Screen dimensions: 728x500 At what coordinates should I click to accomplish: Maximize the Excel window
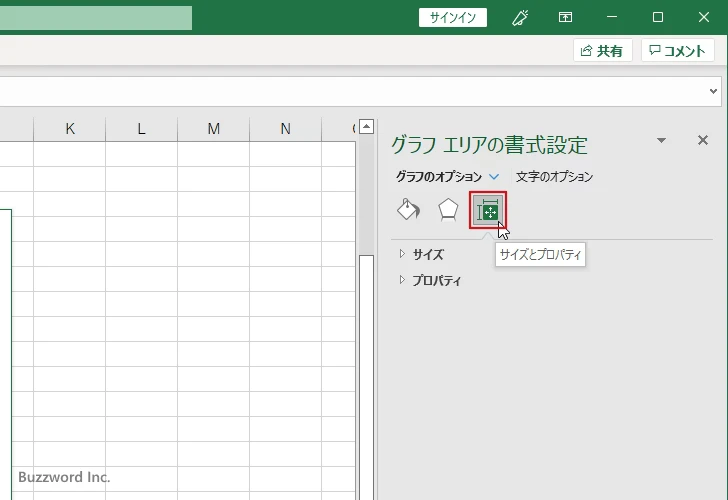point(657,18)
